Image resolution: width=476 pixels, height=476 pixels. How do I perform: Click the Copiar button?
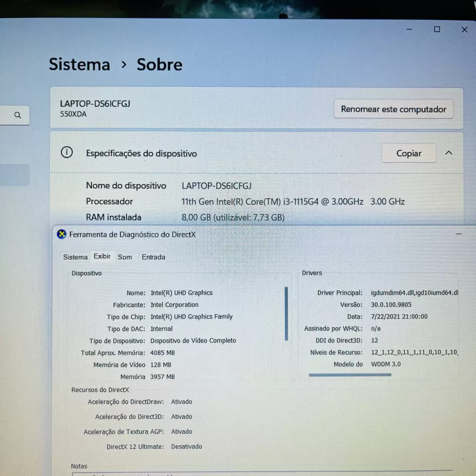pos(408,153)
